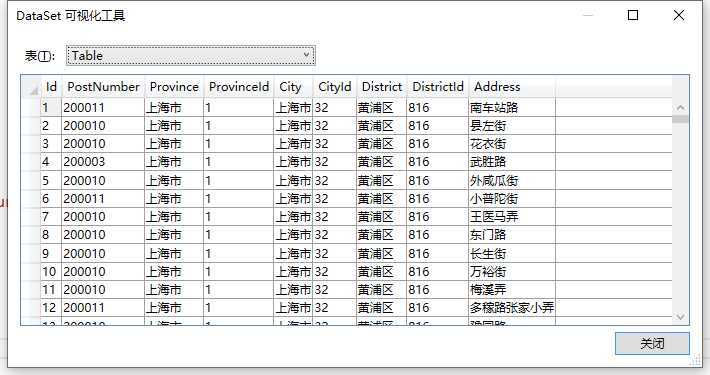710x375 pixels.
Task: Click the CityId column header
Action: click(x=335, y=87)
